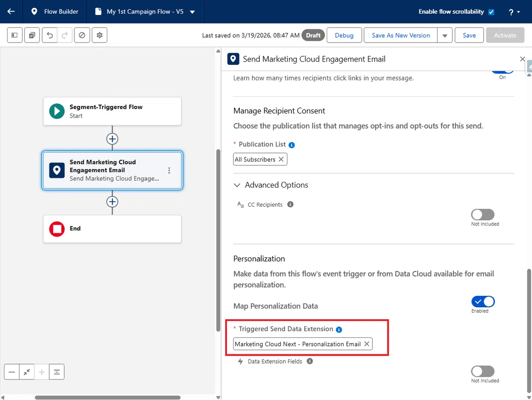Click the Draft status badge
532x400 pixels.
313,35
